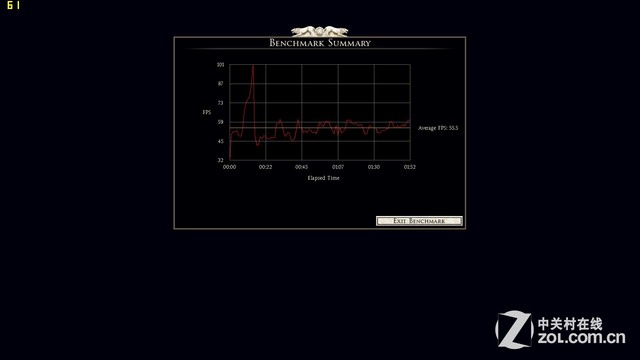Click the 01:52 time label

(x=410, y=167)
